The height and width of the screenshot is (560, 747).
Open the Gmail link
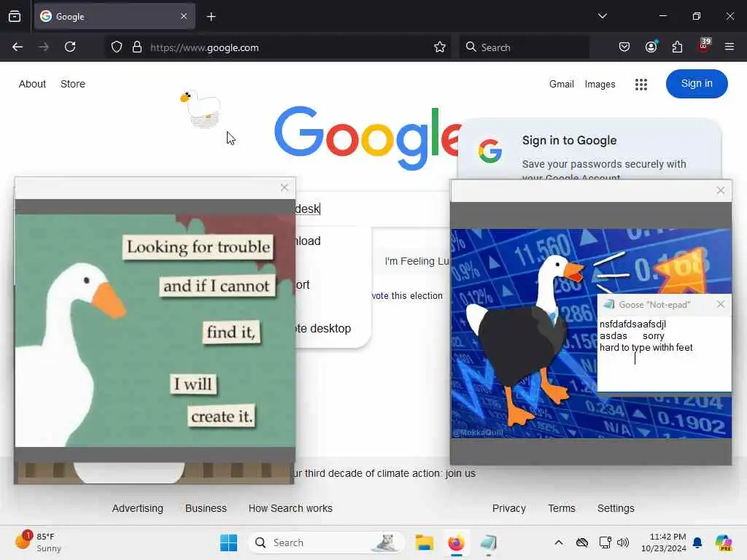561,85
